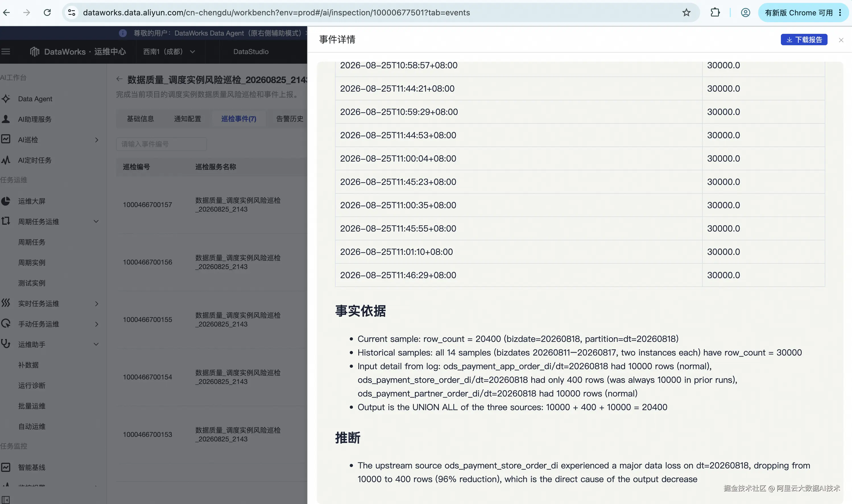
Task: Collapse the 运维助手 group
Action: (x=96, y=344)
